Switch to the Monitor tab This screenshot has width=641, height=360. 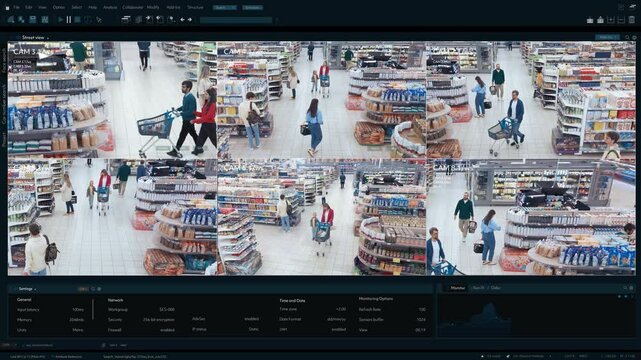(x=458, y=288)
